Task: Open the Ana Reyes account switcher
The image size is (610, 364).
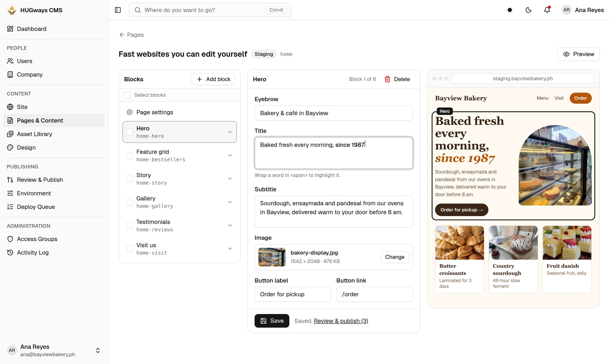Action: pyautogui.click(x=54, y=350)
